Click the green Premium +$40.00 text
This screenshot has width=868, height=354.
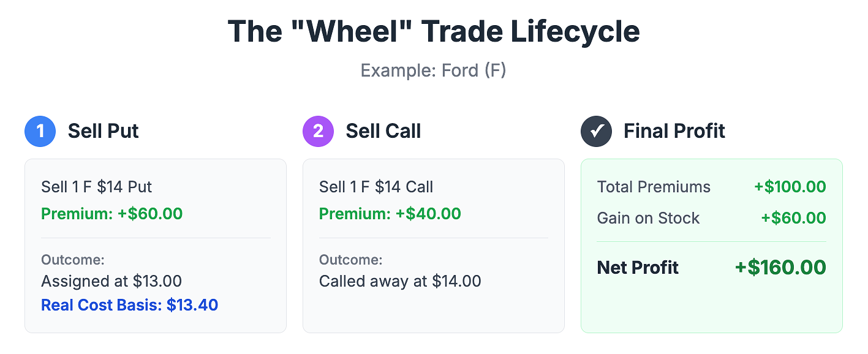(x=390, y=214)
